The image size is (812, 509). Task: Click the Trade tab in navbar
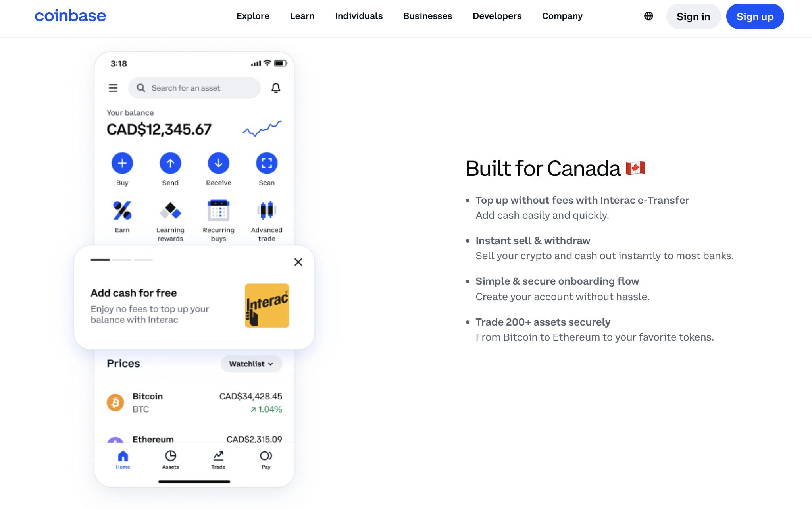(218, 459)
